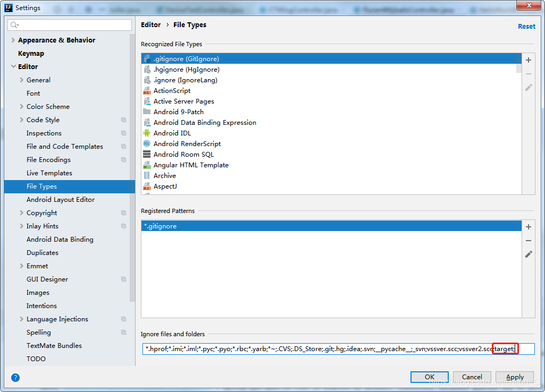This screenshot has width=545, height=392.
Task: Click the remove button for Registered Patterns
Action: pyautogui.click(x=529, y=241)
